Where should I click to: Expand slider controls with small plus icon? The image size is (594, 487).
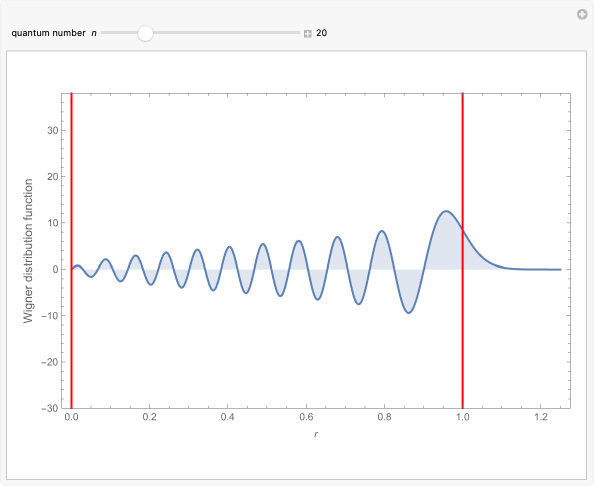(308, 34)
